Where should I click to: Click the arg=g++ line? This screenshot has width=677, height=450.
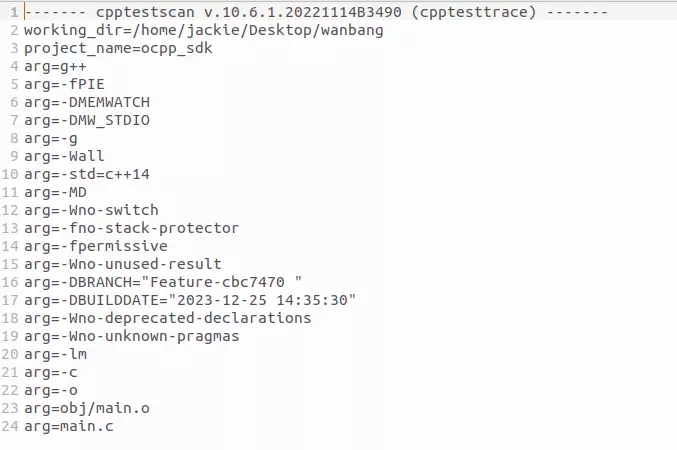click(x=59, y=66)
